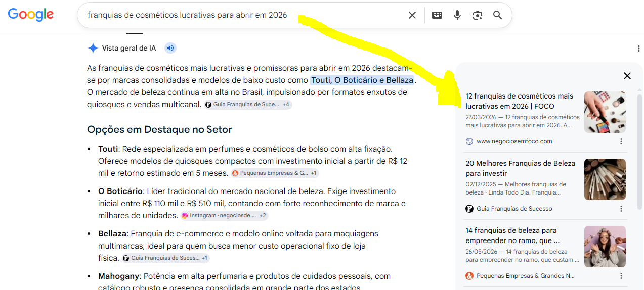The image size is (644, 290).
Task: Click the 'Opções em Destaque no Setor' heading
Action: (x=159, y=129)
